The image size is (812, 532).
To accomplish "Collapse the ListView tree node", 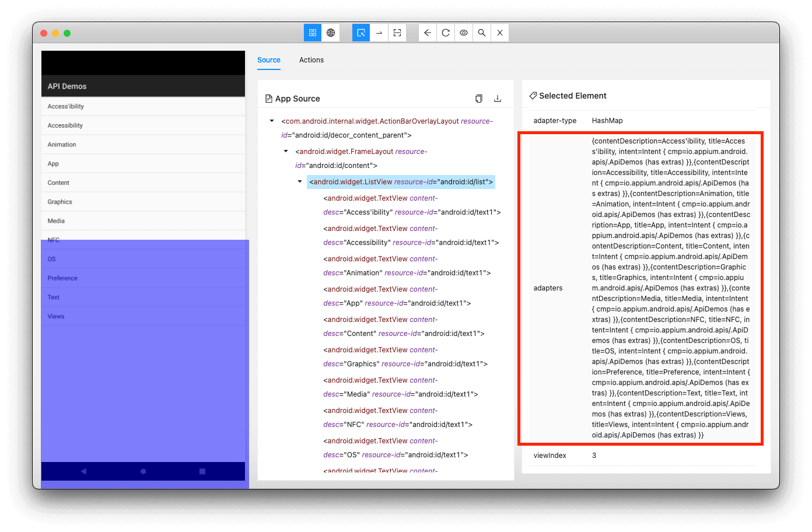I will click(299, 181).
